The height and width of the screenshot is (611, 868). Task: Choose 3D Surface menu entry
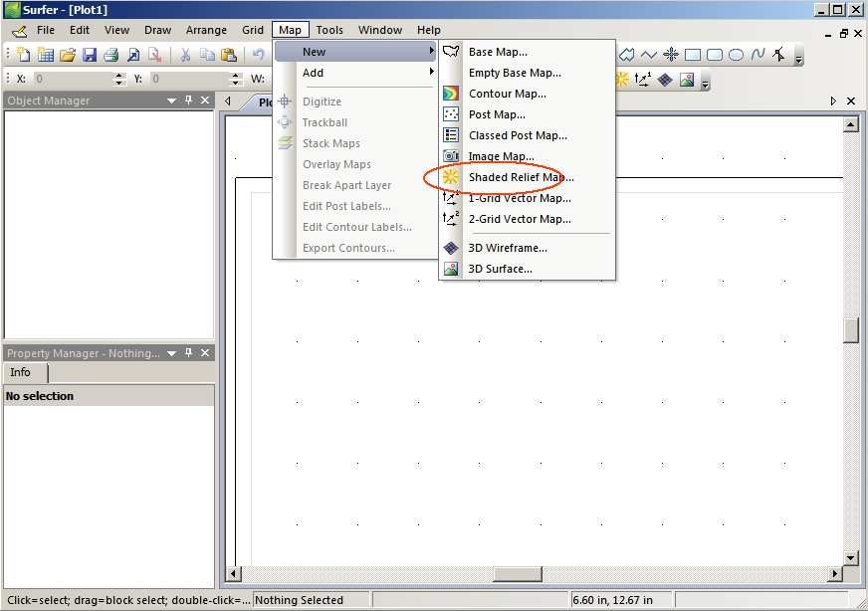(527, 269)
